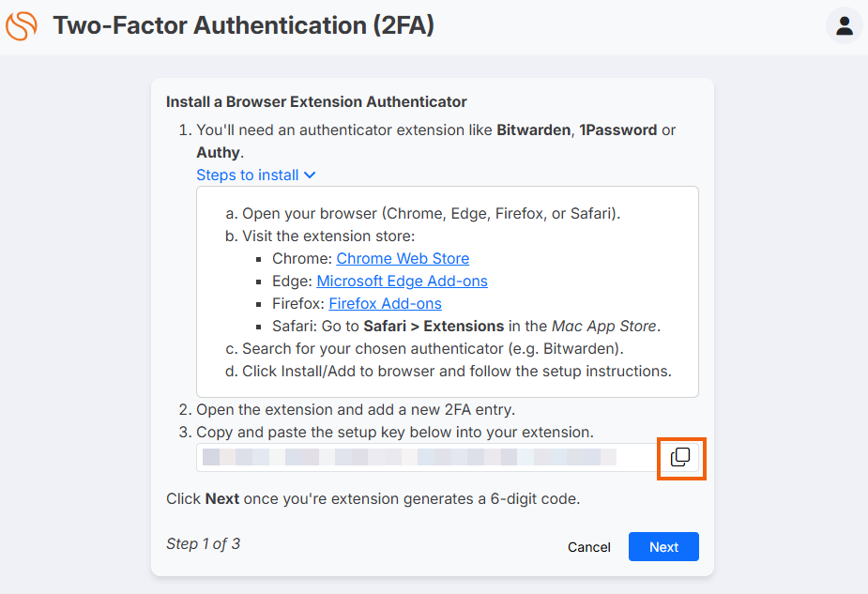Open the Firefox Add-ons link
Screen dimensions: 868x594
pos(386,304)
